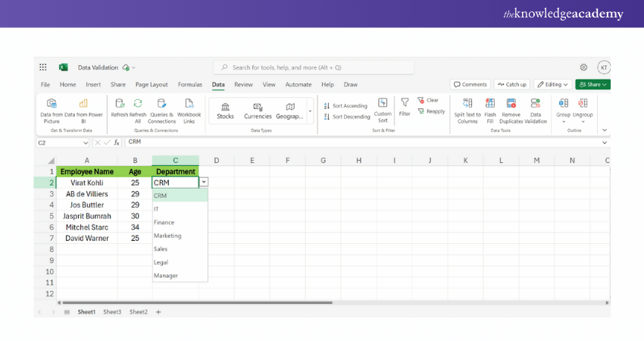
Task: Click the green Share button
Action: (592, 84)
